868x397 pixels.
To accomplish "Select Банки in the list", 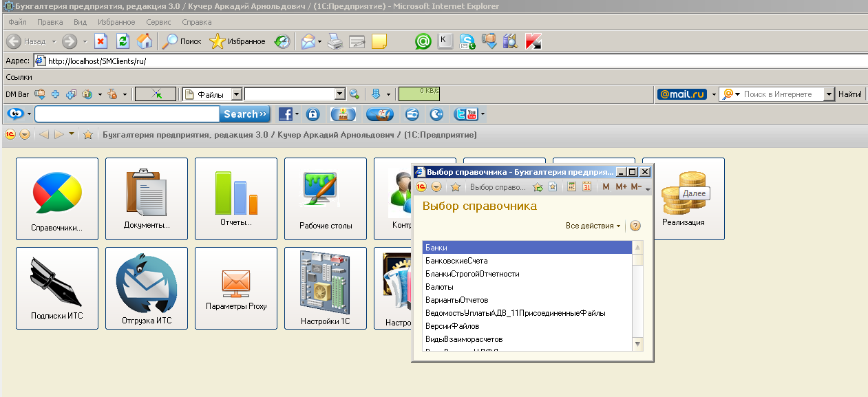I will [x=527, y=248].
